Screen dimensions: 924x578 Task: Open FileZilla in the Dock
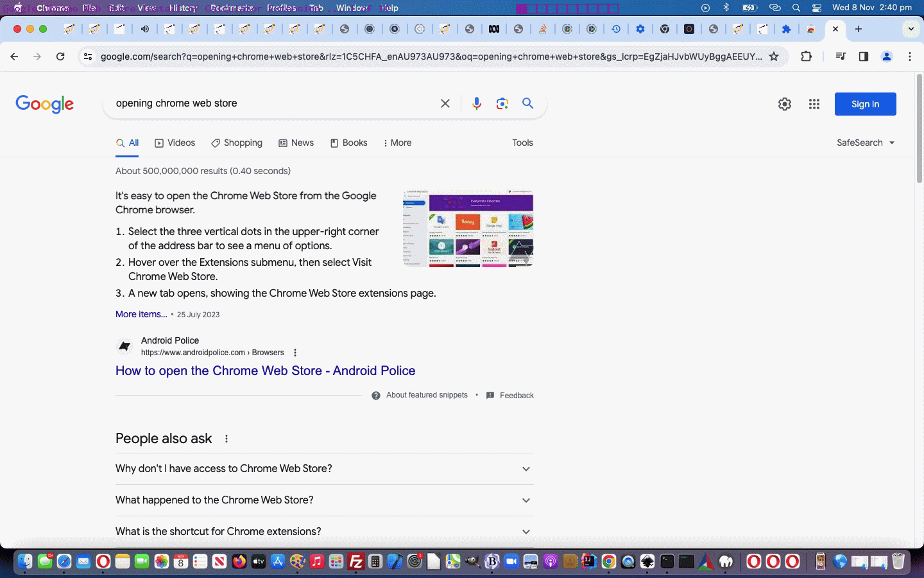(356, 562)
